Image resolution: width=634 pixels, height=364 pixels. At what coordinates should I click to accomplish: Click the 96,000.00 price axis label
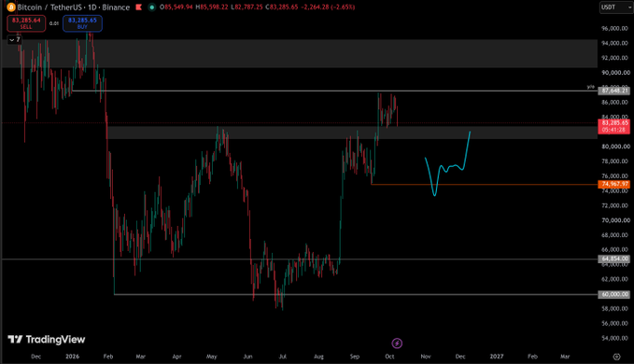[x=615, y=29]
